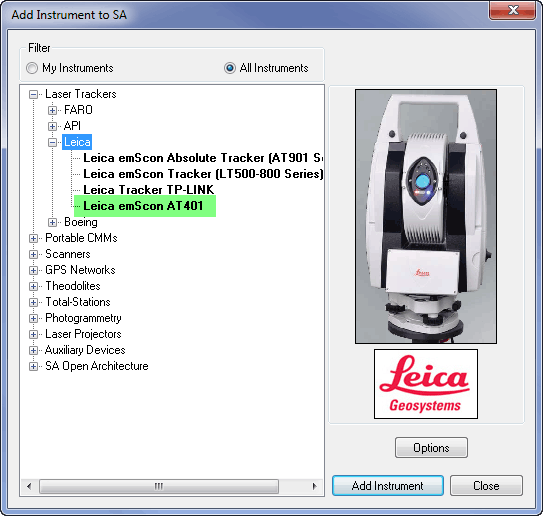Close the Add Instrument to SA dialog
543x516 pixels.
513,10
